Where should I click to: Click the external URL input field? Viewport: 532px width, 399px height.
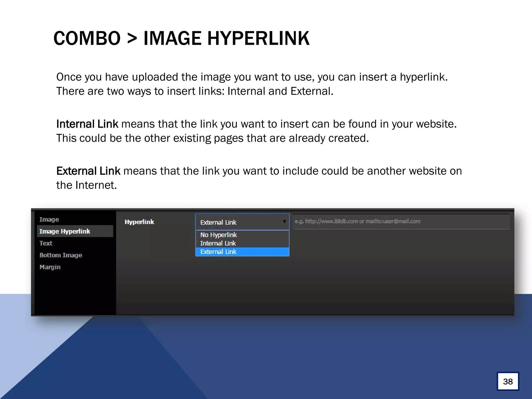tap(401, 222)
